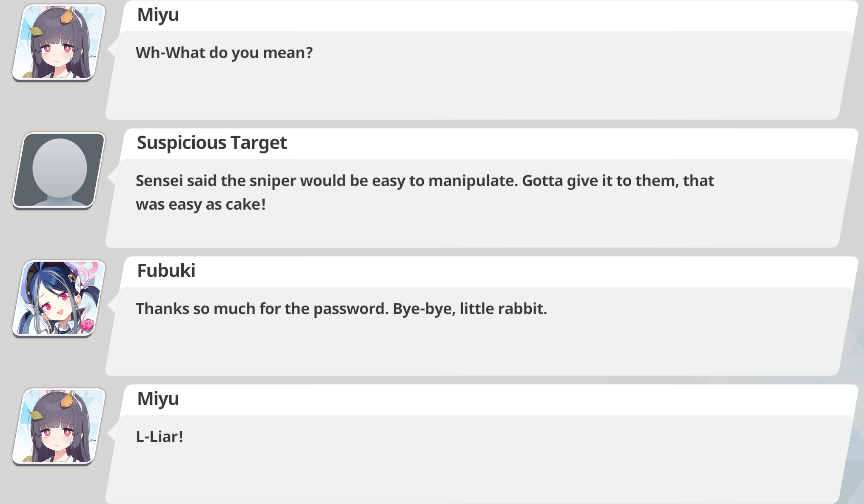Click the white header bar containing "Suspicious Target"

489,144
